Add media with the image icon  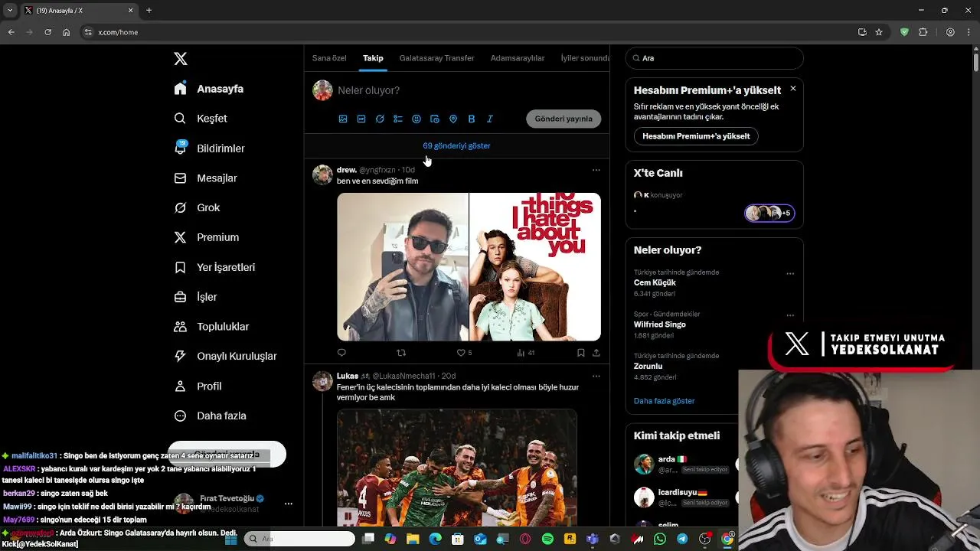[x=343, y=119]
